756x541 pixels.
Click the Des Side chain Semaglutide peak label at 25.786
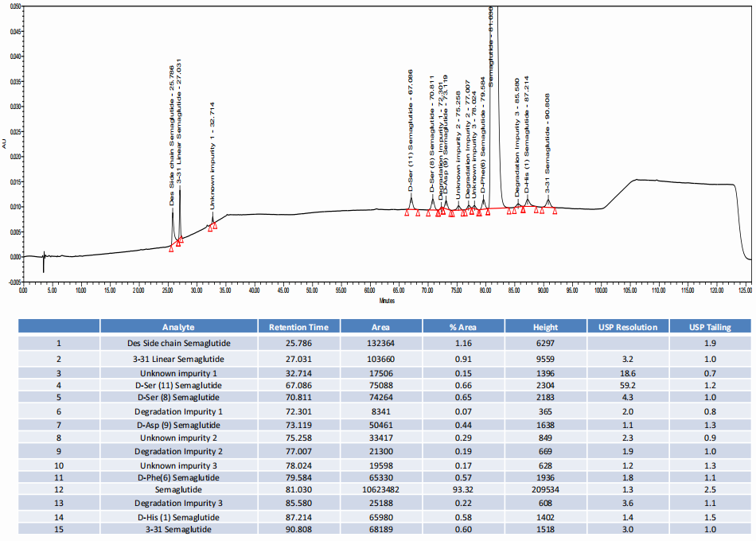[x=173, y=134]
